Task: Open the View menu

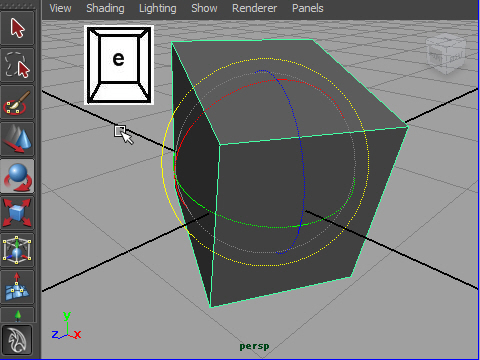Action: tap(60, 8)
